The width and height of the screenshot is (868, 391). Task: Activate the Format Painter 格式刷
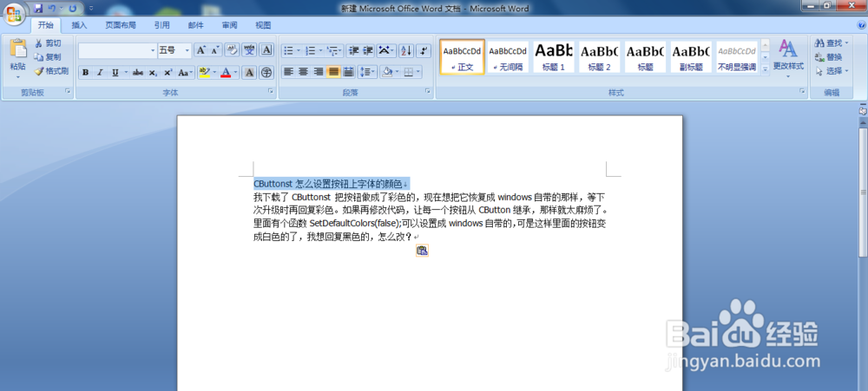click(x=51, y=71)
